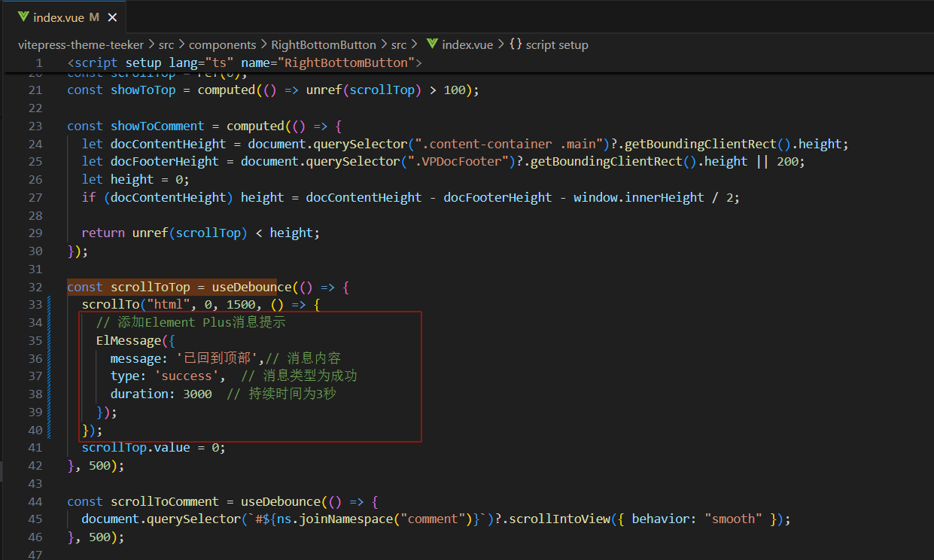Click scrollIntoView on line 45

(560, 519)
